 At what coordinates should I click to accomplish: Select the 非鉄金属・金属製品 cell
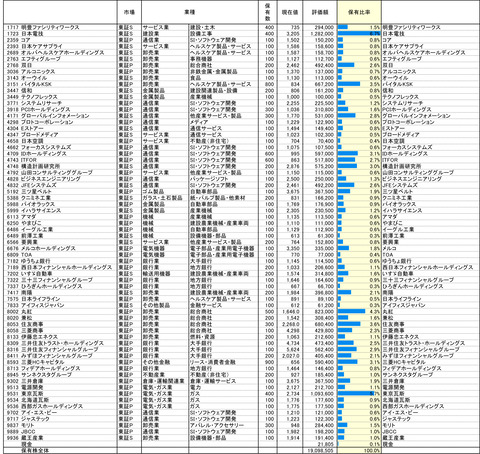(223, 72)
